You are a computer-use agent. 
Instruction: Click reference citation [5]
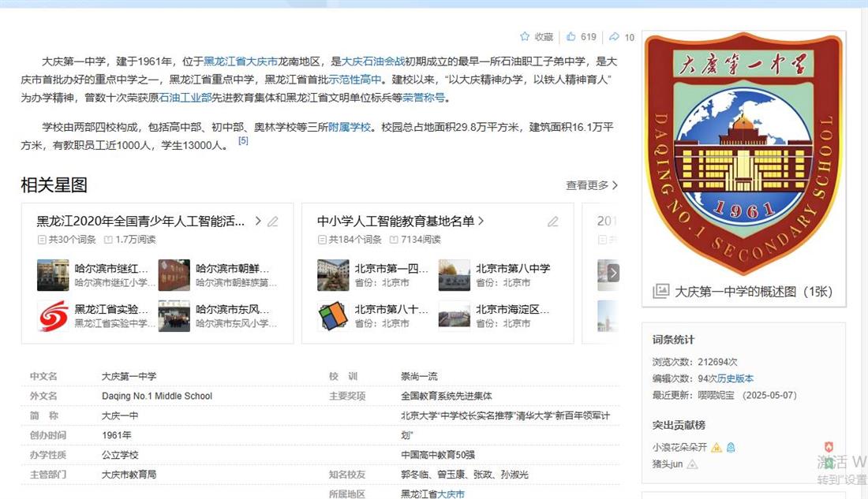point(243,140)
